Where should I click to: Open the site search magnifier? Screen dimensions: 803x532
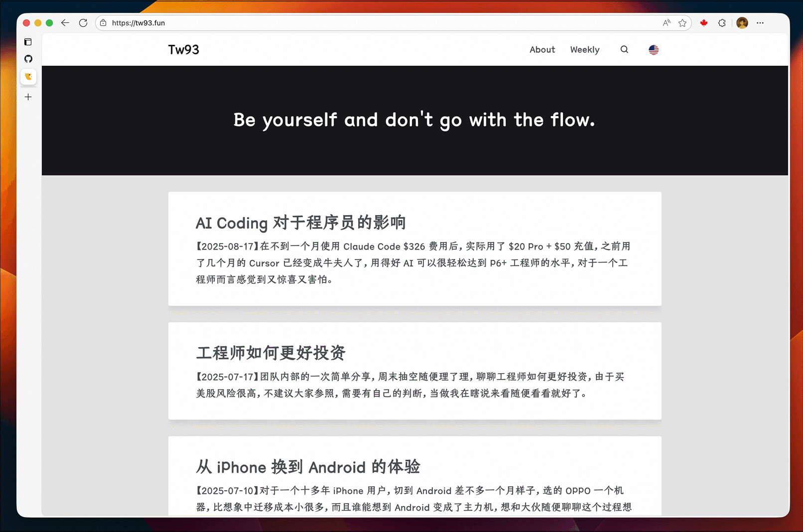(624, 50)
